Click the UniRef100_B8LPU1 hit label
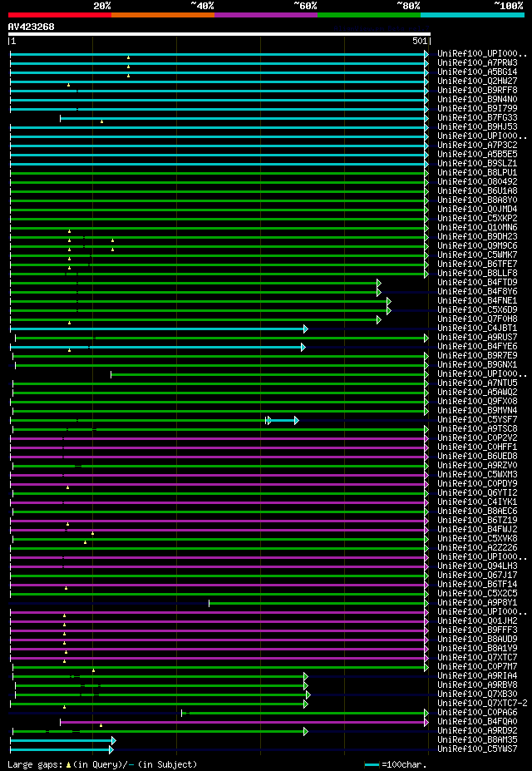Image resolution: width=532 pixels, height=771 pixels. 477,173
